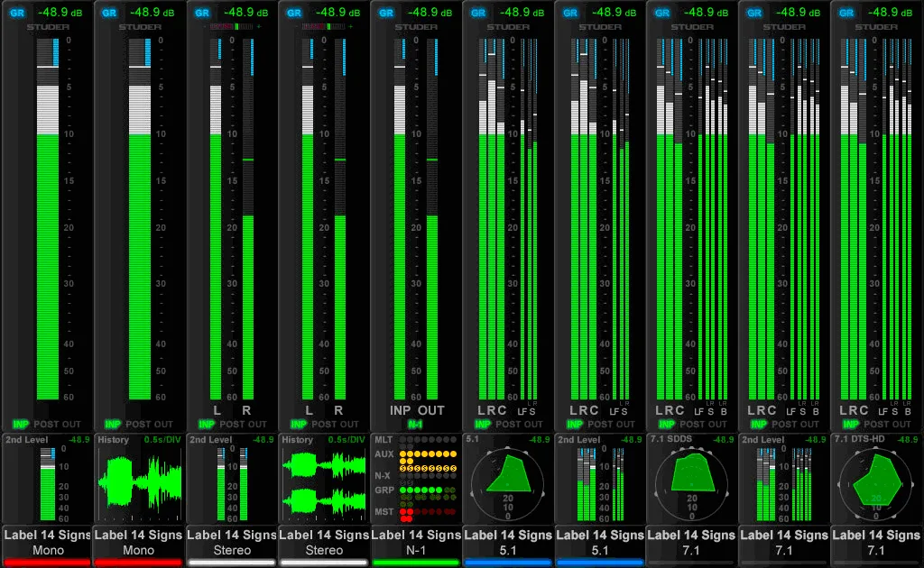Toggle INP on the 5.1 surround-scope channel
Image resolution: width=924 pixels, height=568 pixels.
(x=483, y=424)
